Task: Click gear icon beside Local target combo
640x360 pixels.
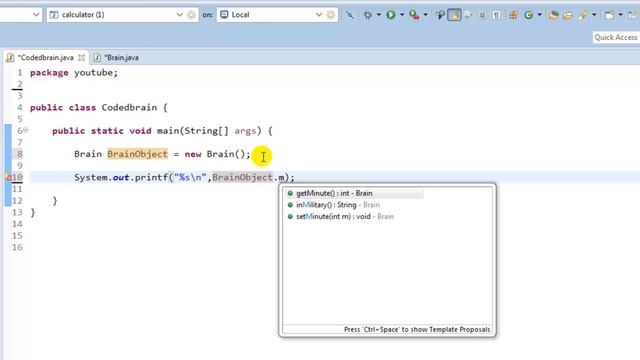Action: coord(331,15)
